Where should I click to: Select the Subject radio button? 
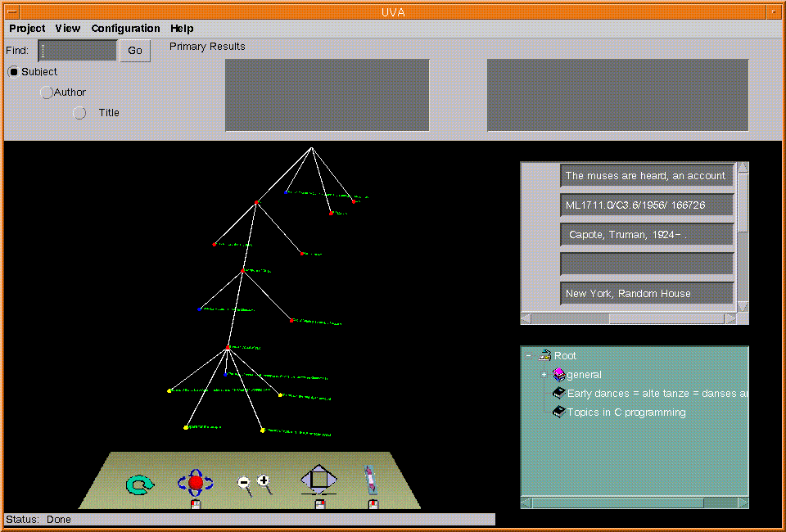pyautogui.click(x=14, y=72)
